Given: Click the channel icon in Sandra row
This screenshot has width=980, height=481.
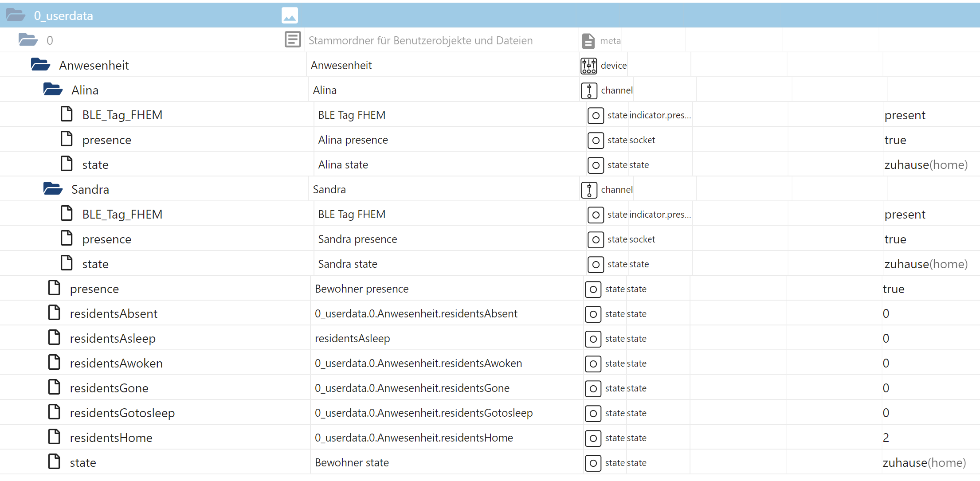Looking at the screenshot, I should (589, 190).
